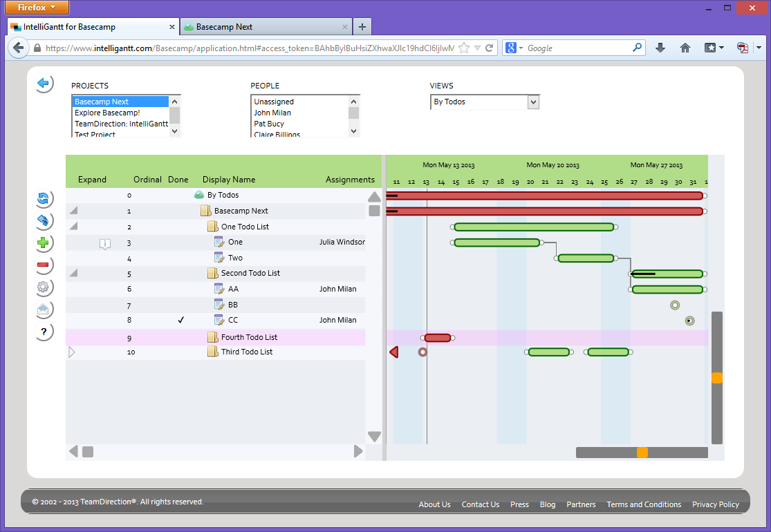This screenshot has height=532, width=771.
Task: Select TeamDirection: IntelliGantt project
Action: pos(121,124)
